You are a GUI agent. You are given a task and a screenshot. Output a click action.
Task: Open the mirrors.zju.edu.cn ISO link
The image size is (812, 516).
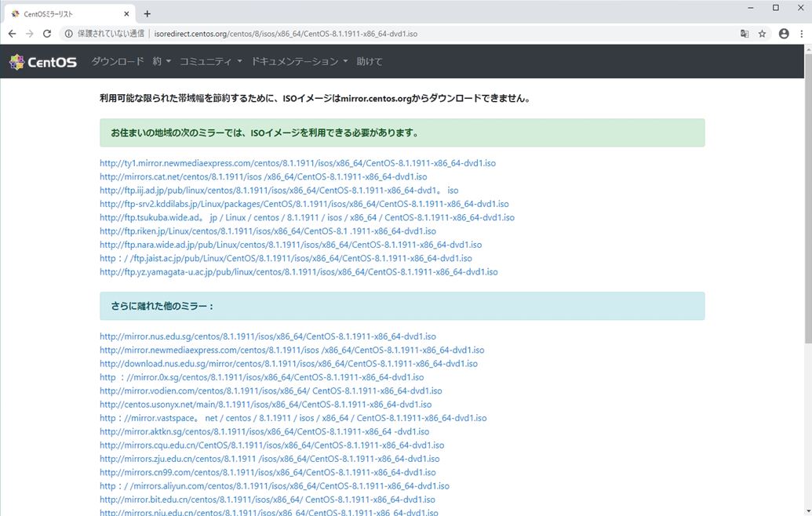tap(270, 459)
